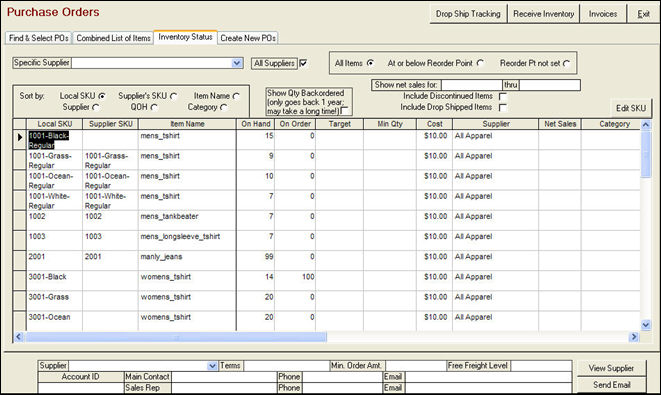Switch to Find & Select POs tab
The width and height of the screenshot is (661, 395).
coord(38,38)
